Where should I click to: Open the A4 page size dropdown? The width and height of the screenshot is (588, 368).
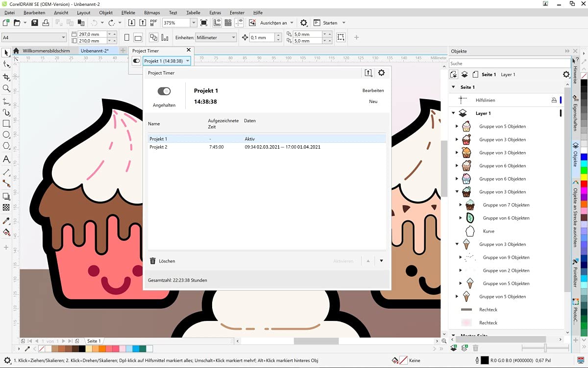point(64,37)
